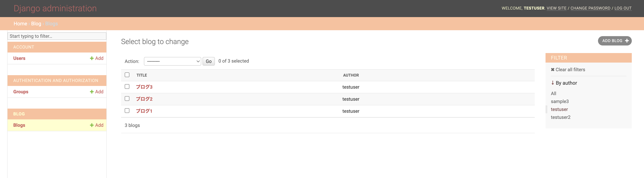Tick the ブログ2 row checkbox
The image size is (644, 178).
coord(127,99)
